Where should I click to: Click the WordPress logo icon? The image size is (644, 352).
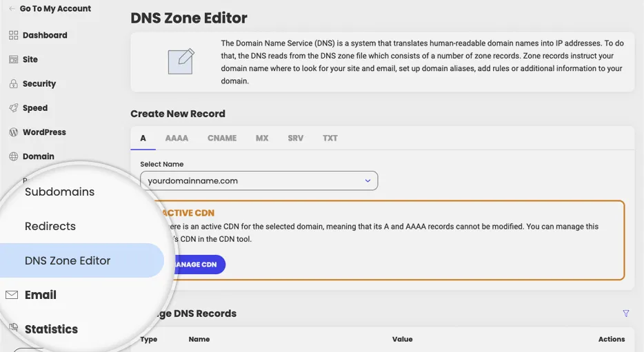[x=14, y=132]
